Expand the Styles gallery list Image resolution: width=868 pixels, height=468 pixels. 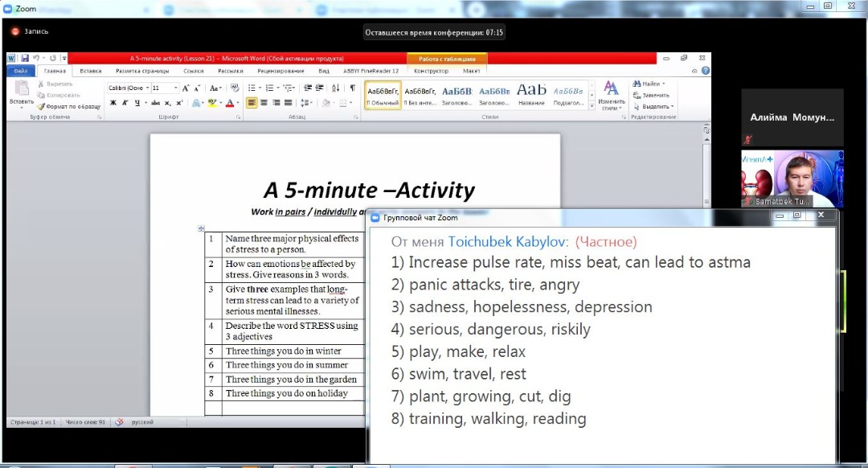[594, 105]
